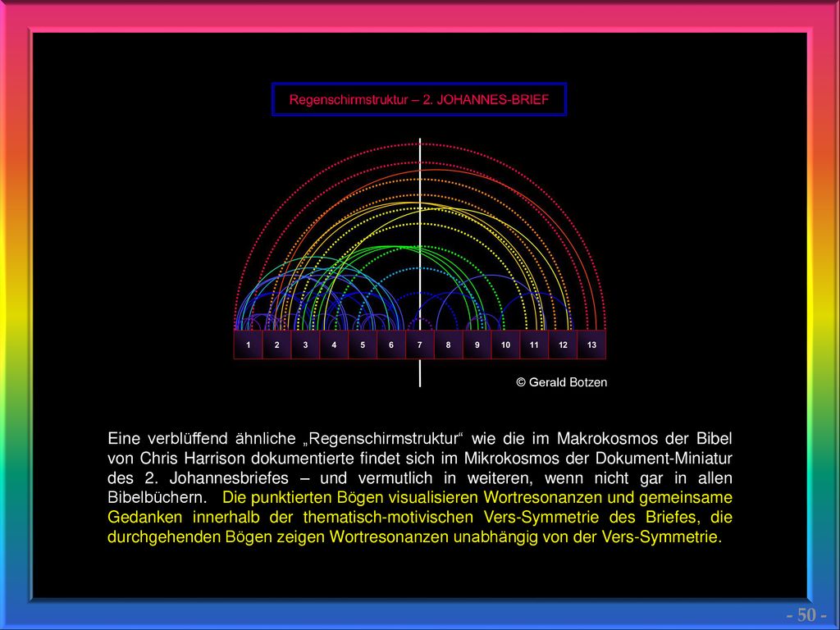The width and height of the screenshot is (840, 630).
Task: Select verse box number 4
Action: point(335,345)
